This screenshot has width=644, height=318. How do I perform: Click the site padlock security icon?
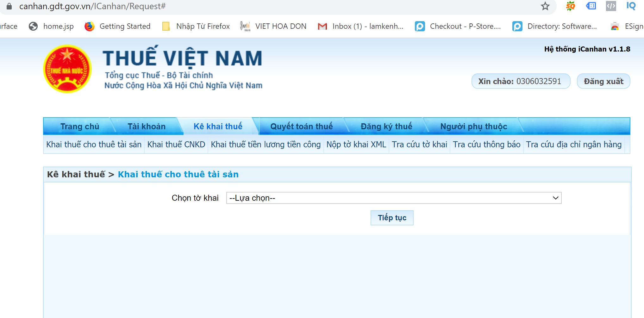coord(9,6)
